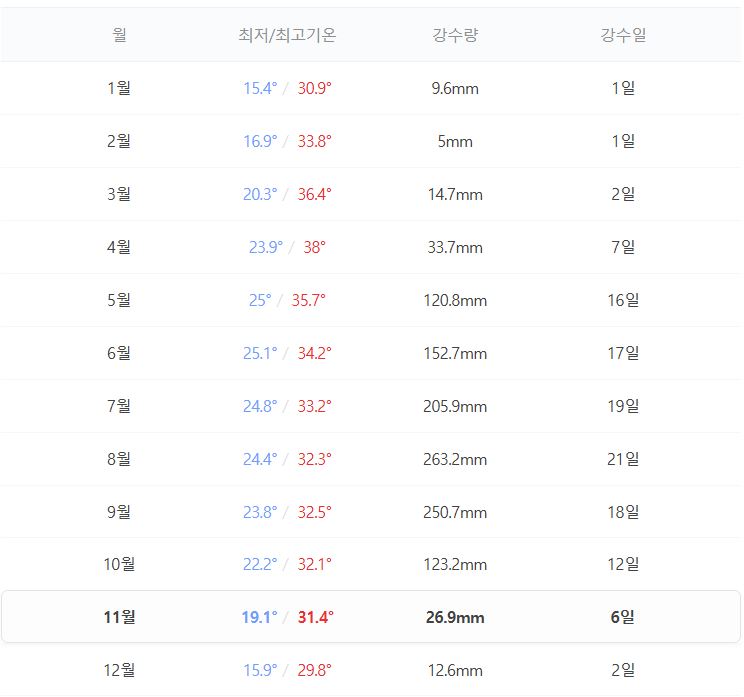This screenshot has height=697, width=744.
Task: Click the 7일 rainy days cell
Action: [x=623, y=247]
